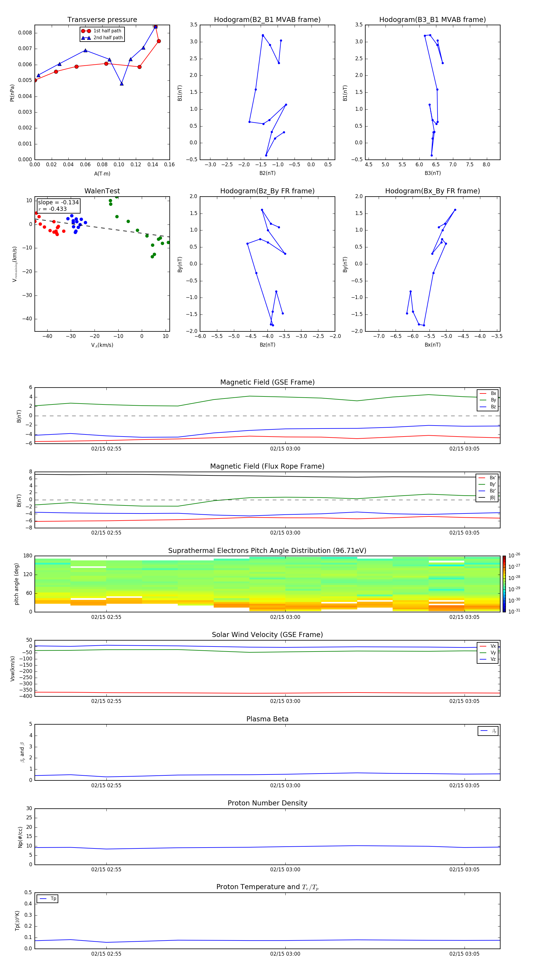Click the "A(T·m)" x-axis label
Image resolution: width=535 pixels, height=980 pixels.
pos(102,174)
